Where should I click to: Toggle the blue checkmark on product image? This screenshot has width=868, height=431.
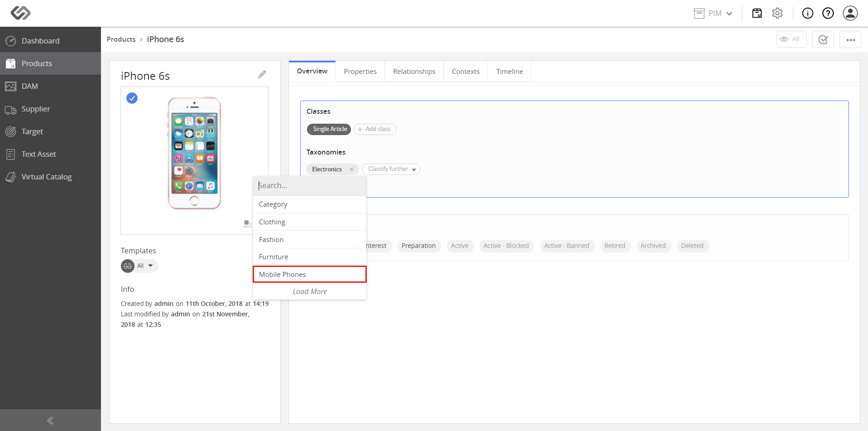[x=132, y=98]
